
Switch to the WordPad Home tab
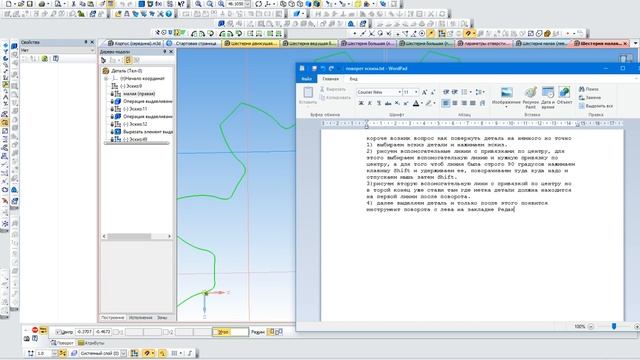click(330, 79)
